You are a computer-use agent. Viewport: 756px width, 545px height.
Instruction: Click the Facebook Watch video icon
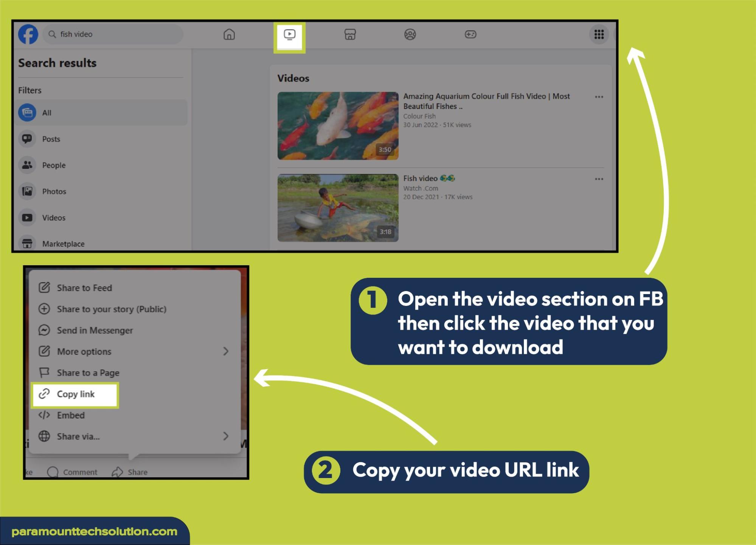289,34
